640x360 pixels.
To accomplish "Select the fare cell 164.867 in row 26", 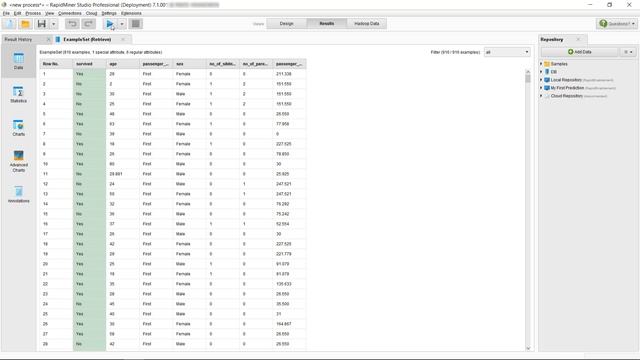I will pyautogui.click(x=289, y=324).
